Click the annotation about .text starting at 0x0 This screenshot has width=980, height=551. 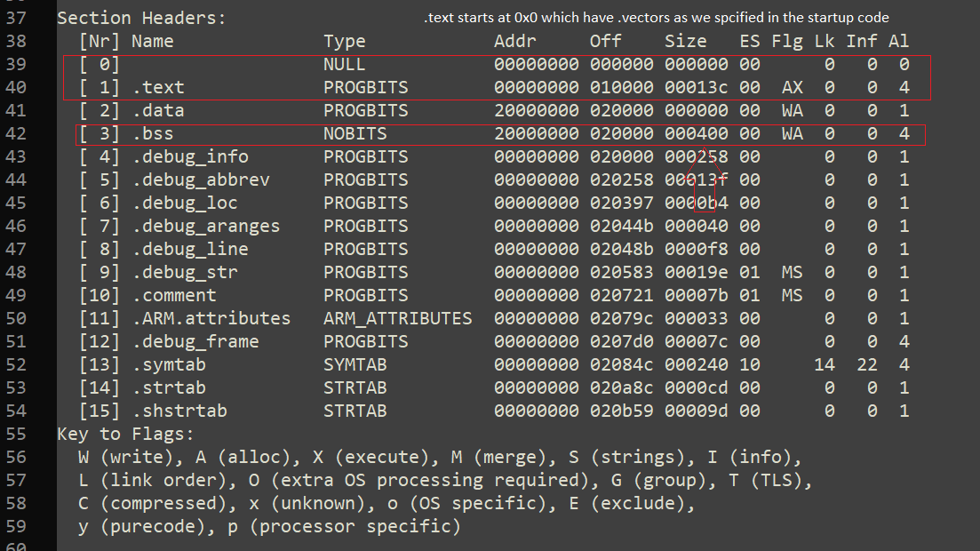coord(657,18)
